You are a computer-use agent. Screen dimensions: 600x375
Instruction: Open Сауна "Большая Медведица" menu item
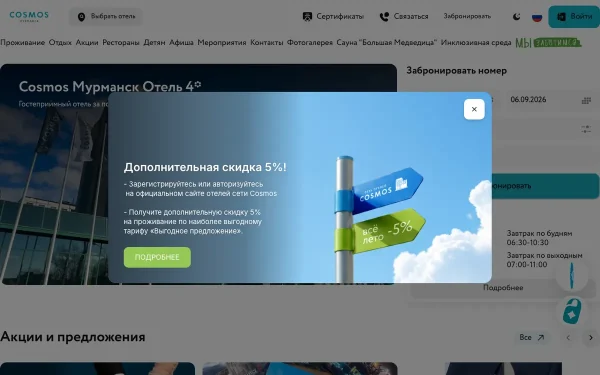[386, 42]
